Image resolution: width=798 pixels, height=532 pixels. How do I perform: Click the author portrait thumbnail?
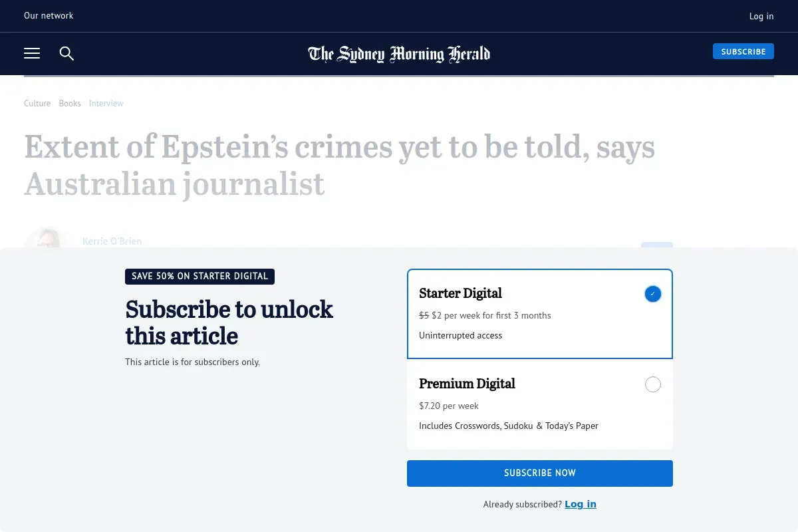coord(47,238)
